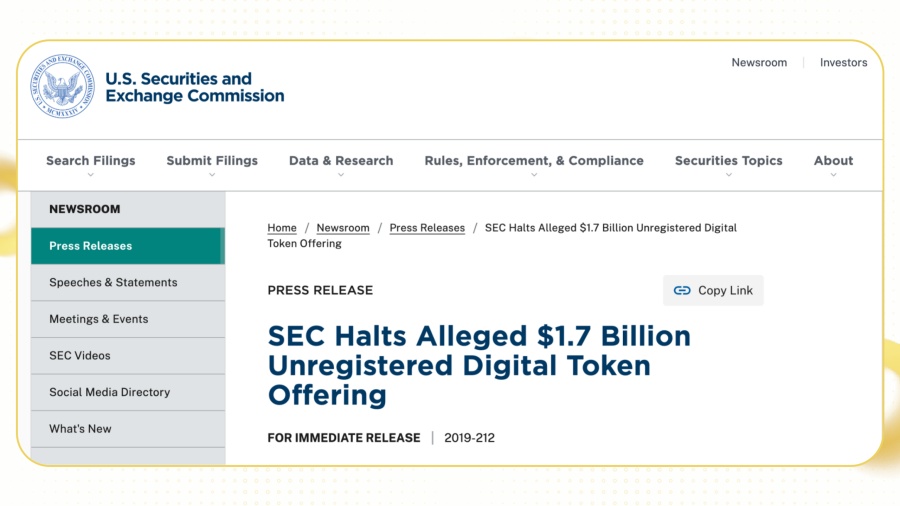Image resolution: width=900 pixels, height=506 pixels.
Task: Go to the Home breadcrumb link
Action: (282, 228)
